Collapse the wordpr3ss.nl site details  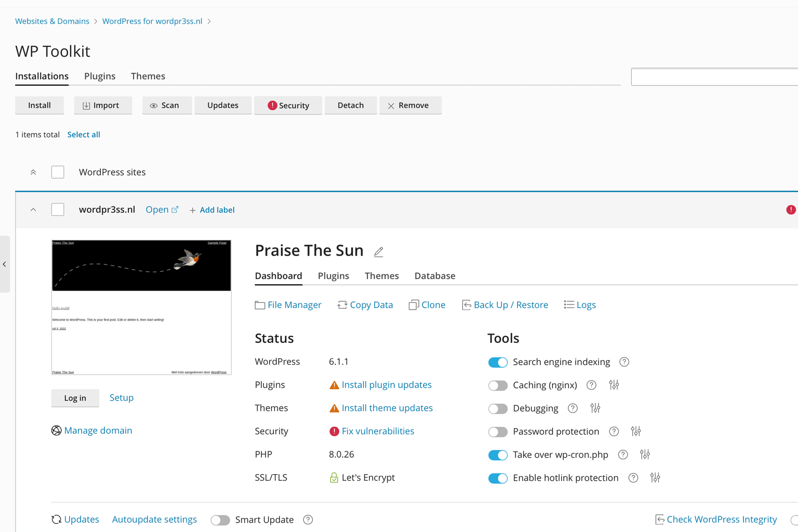pyautogui.click(x=33, y=209)
